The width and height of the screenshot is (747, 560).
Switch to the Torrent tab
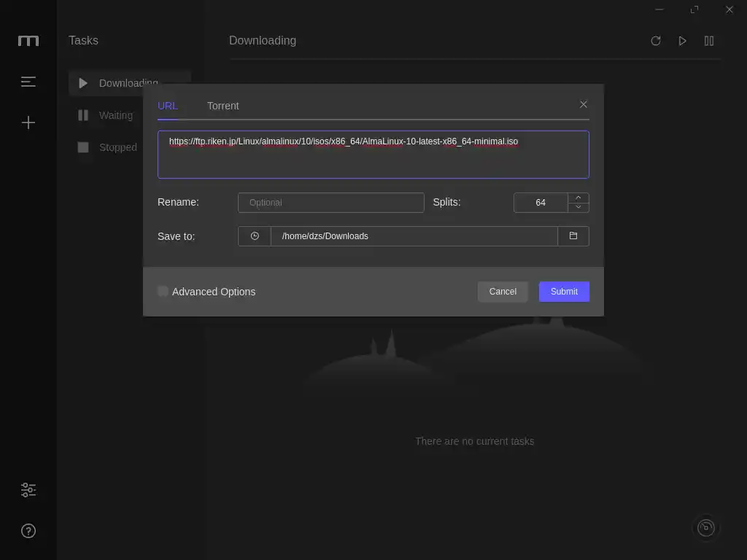pyautogui.click(x=223, y=106)
